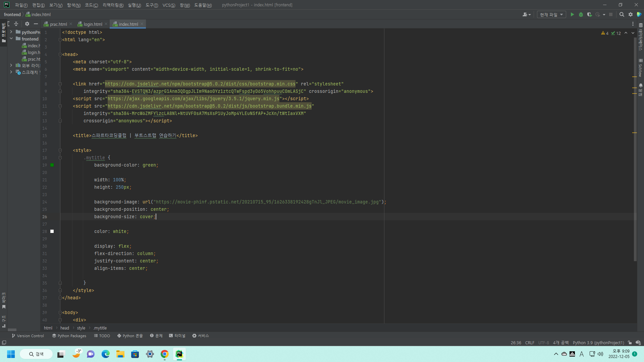Open Search Everywhere magnifier icon
The width and height of the screenshot is (644, 362).
(622, 15)
